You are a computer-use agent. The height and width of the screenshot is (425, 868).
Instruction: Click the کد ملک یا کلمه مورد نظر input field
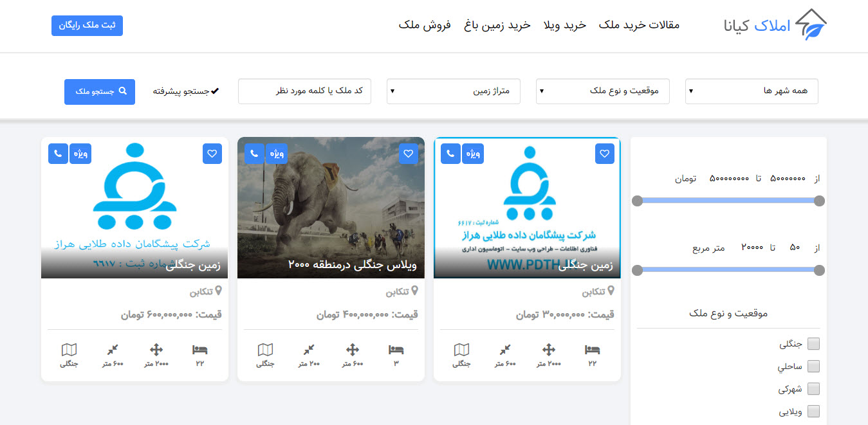pyautogui.click(x=304, y=91)
